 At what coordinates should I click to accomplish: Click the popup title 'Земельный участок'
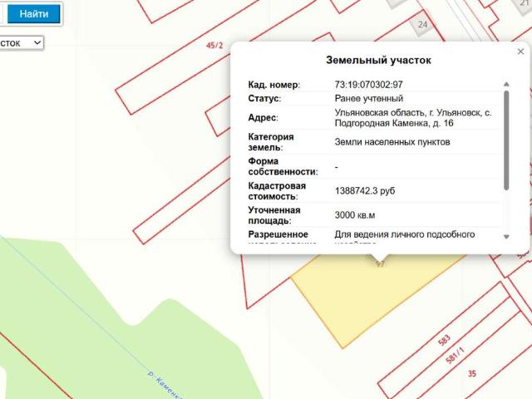tap(378, 60)
